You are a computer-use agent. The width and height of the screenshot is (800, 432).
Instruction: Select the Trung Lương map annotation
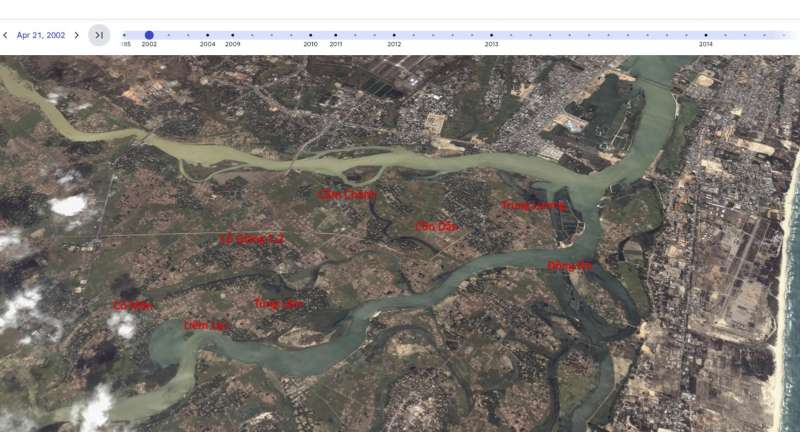[534, 205]
